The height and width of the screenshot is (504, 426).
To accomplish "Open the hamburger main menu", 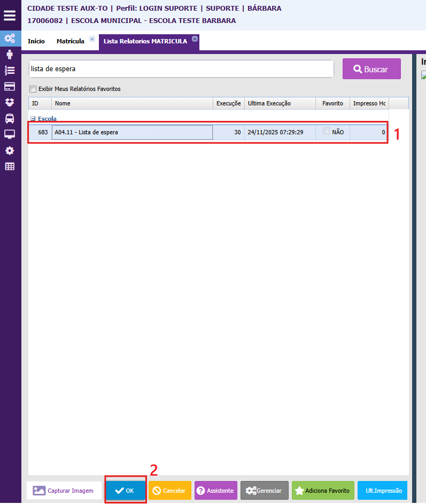I will point(10,14).
